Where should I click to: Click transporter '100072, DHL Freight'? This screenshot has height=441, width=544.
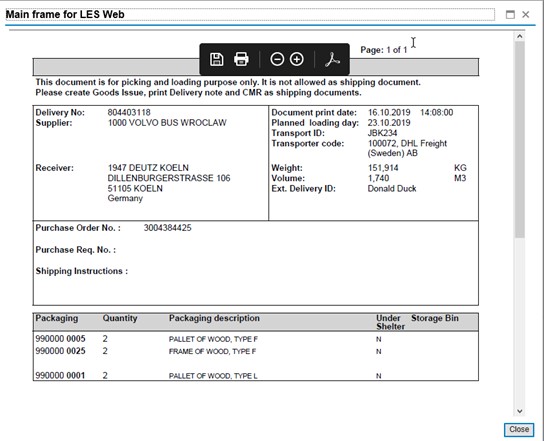click(407, 144)
